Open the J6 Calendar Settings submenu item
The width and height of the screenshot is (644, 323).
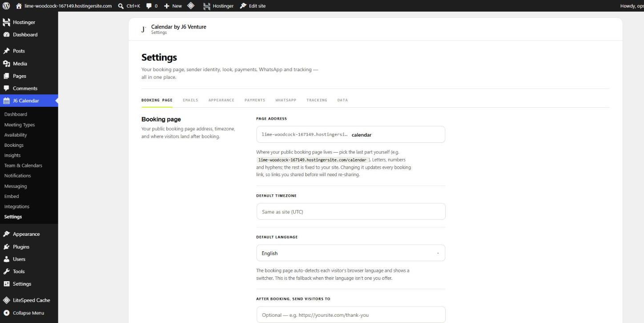pyautogui.click(x=29, y=217)
